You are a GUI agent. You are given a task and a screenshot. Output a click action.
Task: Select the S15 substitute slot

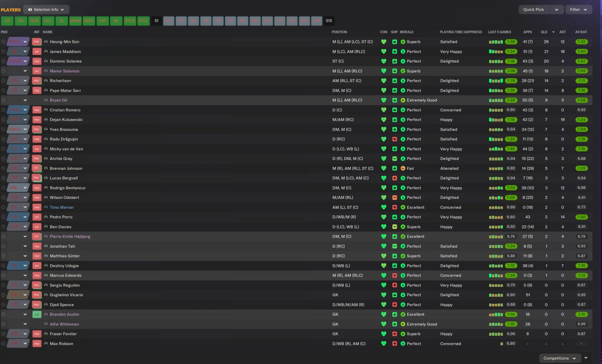329,21
